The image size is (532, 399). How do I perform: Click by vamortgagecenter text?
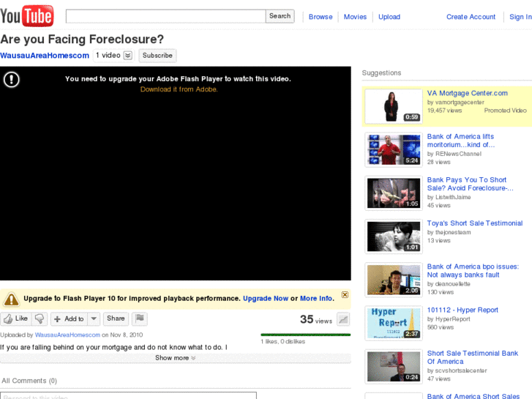456,102
